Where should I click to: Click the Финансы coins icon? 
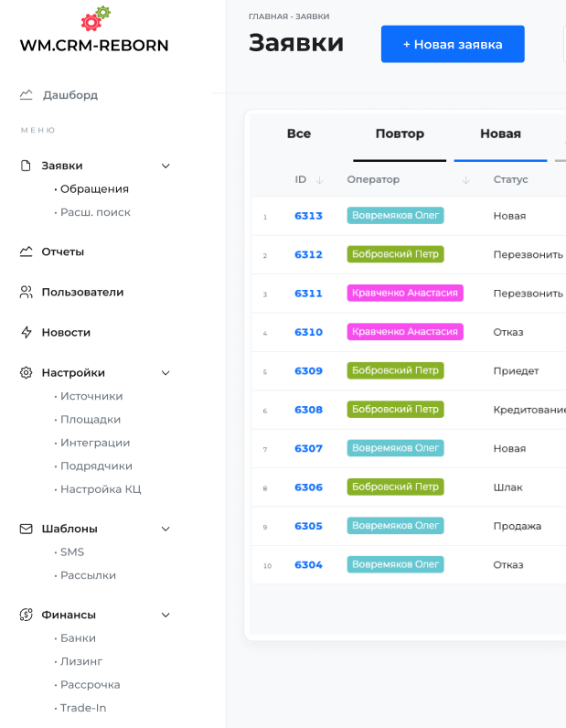(26, 615)
